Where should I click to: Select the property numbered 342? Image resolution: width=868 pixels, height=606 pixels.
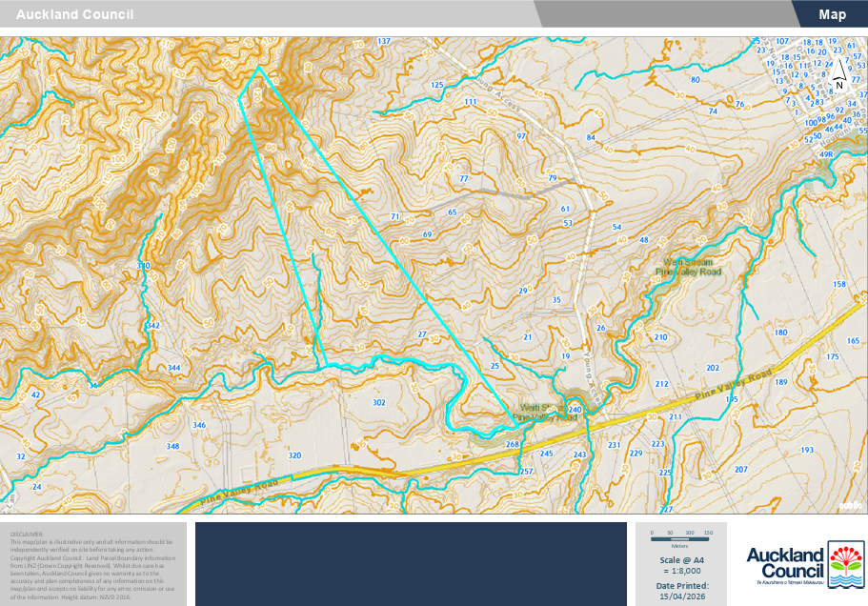coord(152,326)
